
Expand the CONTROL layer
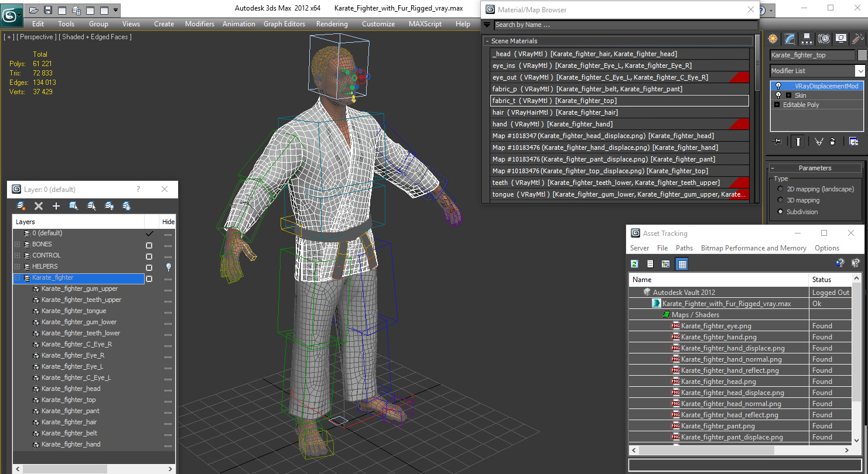pyautogui.click(x=18, y=256)
